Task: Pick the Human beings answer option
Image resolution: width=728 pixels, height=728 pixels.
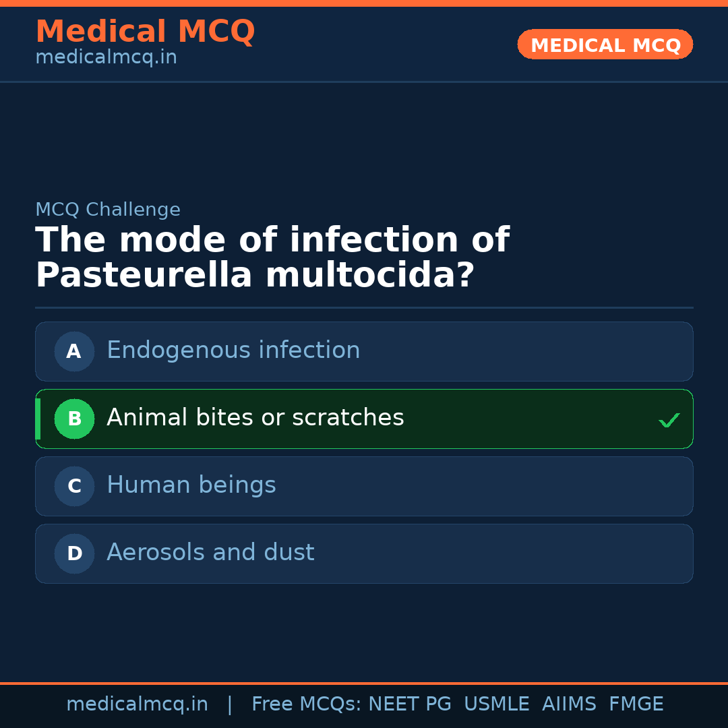Action: 191,485
